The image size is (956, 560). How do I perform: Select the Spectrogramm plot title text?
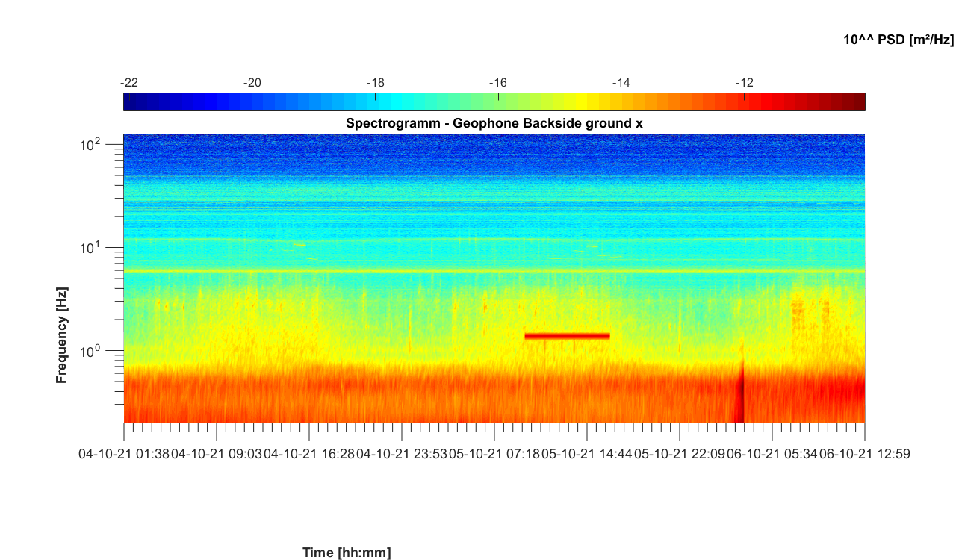tap(494, 123)
